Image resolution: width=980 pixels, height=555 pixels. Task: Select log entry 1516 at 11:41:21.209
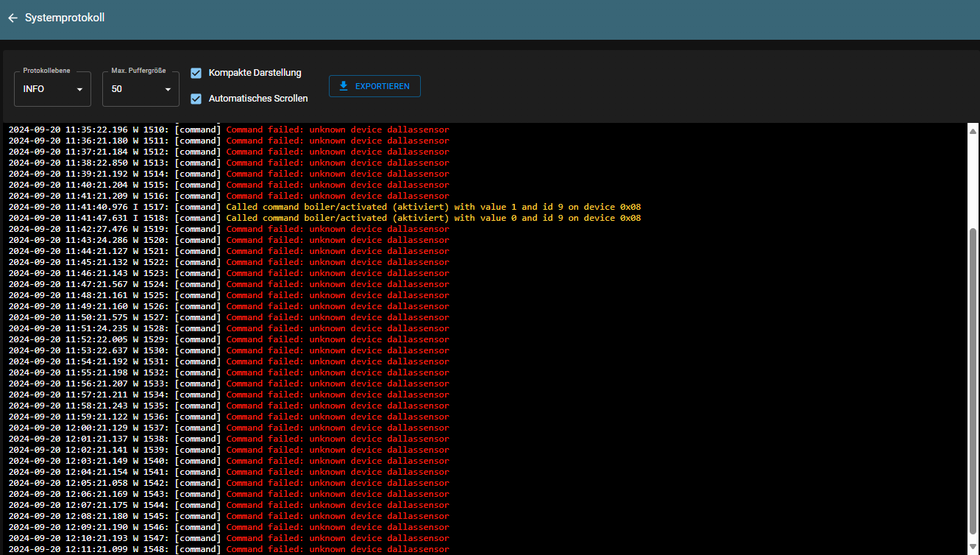click(x=229, y=196)
